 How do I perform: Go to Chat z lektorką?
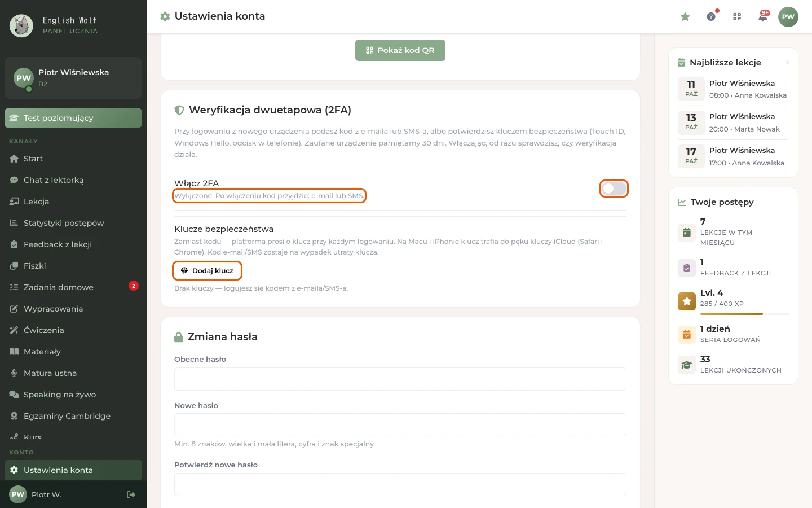pyautogui.click(x=73, y=180)
